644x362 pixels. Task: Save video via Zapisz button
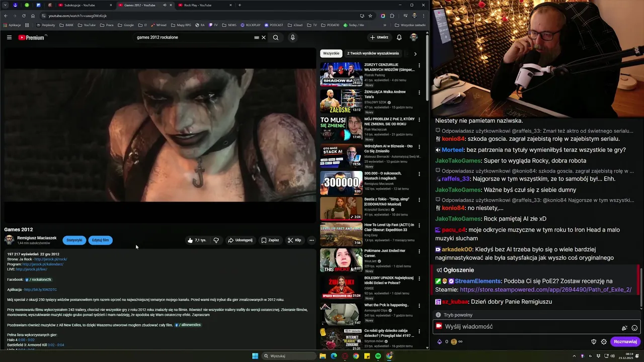(x=270, y=240)
